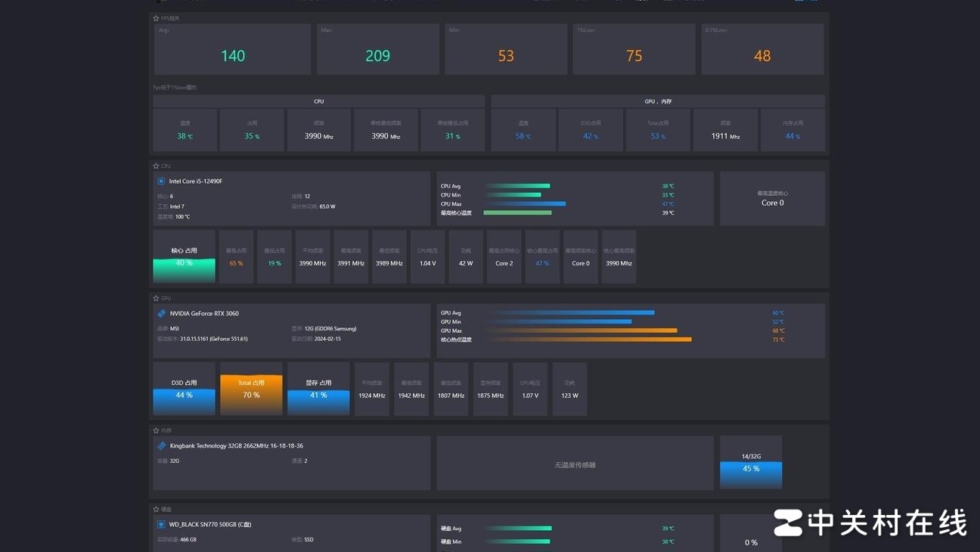Click the star icon beside FPS相关 section
The height and width of the screenshot is (552, 980).
click(157, 18)
